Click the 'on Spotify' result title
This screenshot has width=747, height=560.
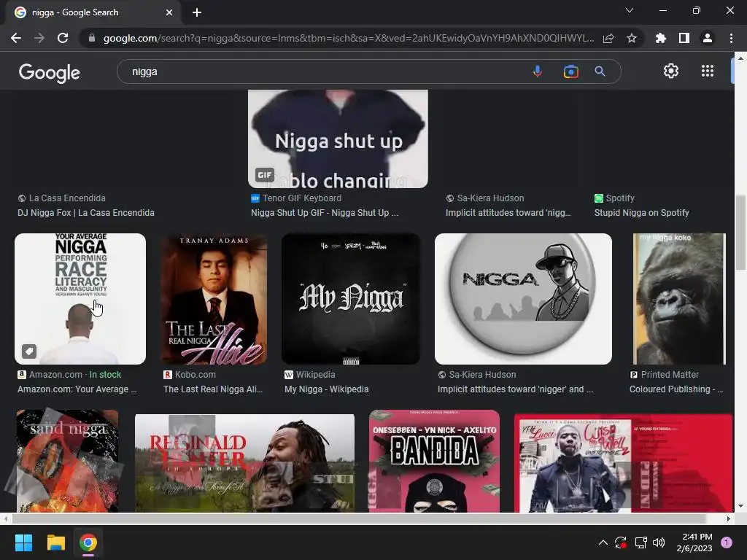click(642, 213)
